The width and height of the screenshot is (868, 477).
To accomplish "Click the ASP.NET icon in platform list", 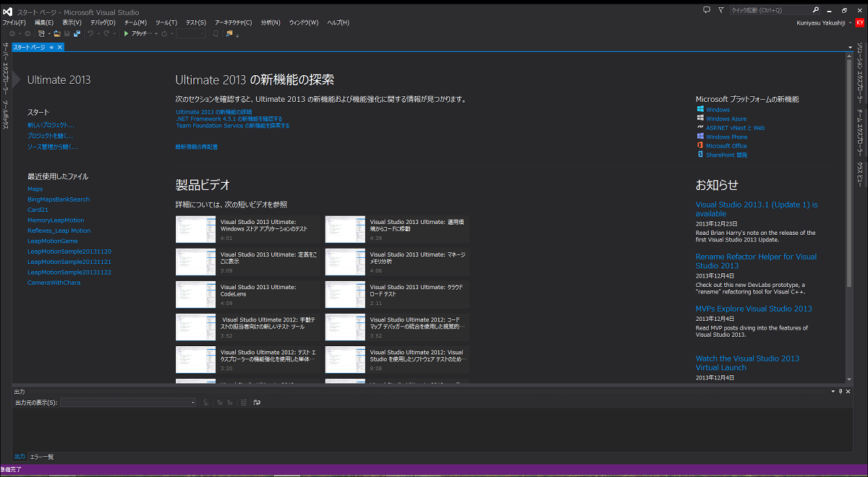I will click(700, 127).
